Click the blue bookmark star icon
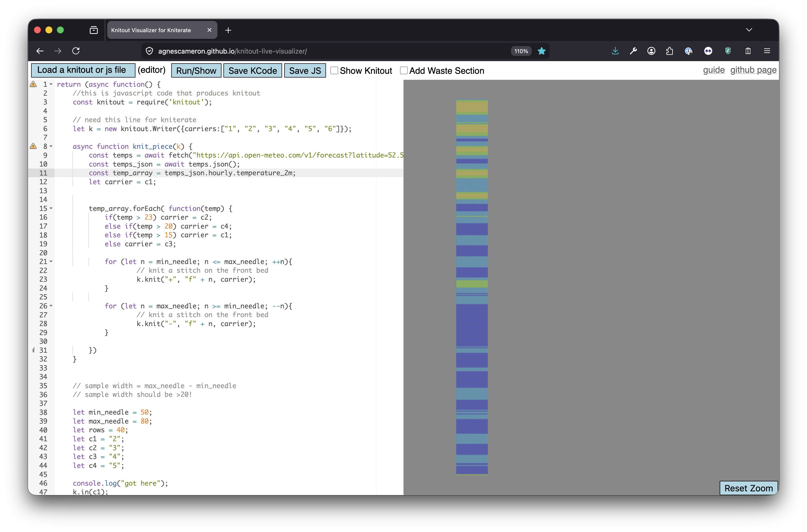Image resolution: width=807 pixels, height=532 pixels. pos(542,51)
